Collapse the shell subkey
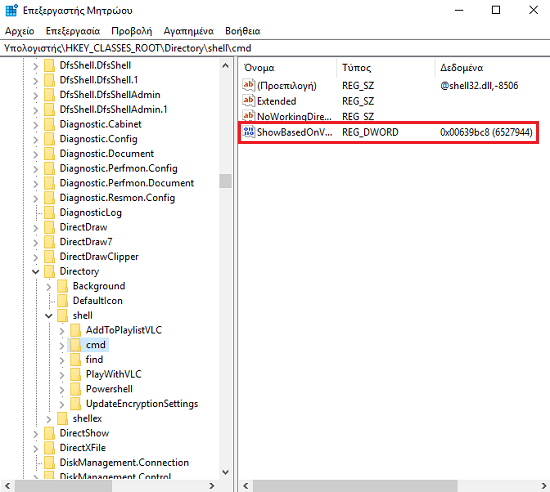550x492 pixels. (49, 316)
